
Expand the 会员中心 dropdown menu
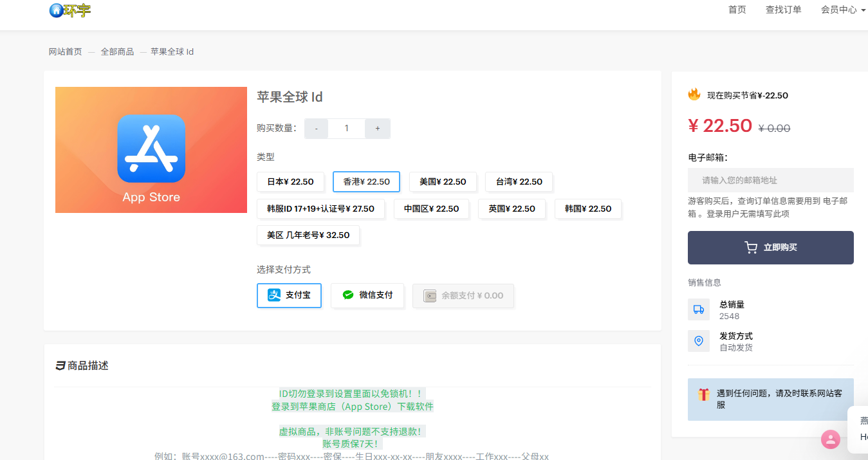coord(843,10)
